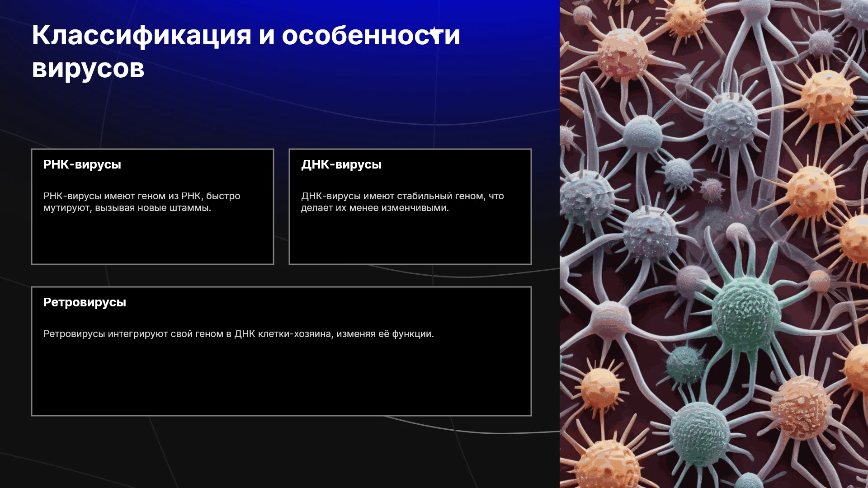Click the empty area inside the РНК-вирусы card
The width and height of the screenshot is (868, 488).
[x=152, y=239]
